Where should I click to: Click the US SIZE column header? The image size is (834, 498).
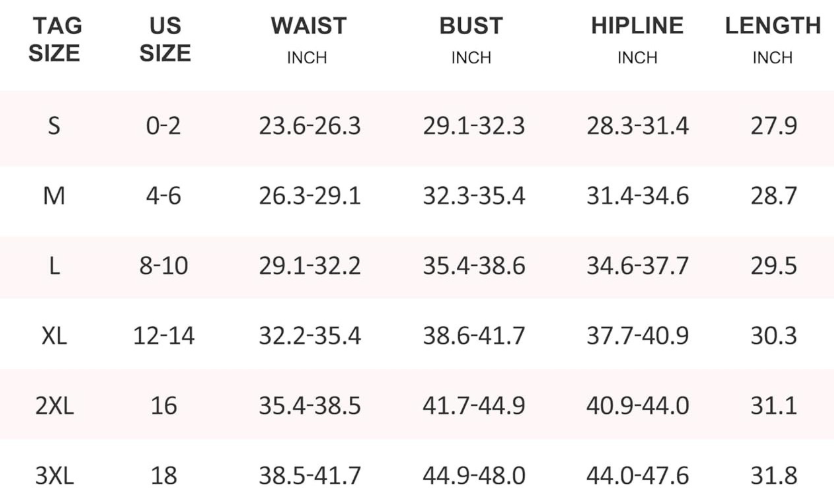[x=165, y=40]
